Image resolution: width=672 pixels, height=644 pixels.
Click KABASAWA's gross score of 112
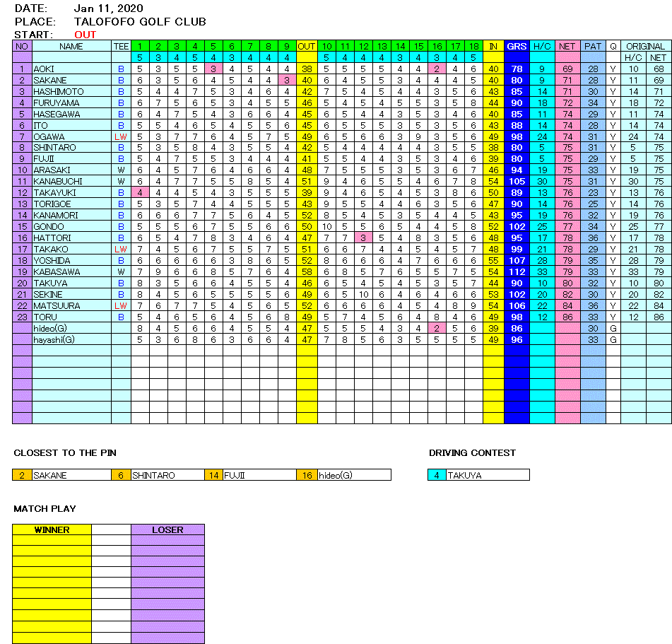click(517, 271)
